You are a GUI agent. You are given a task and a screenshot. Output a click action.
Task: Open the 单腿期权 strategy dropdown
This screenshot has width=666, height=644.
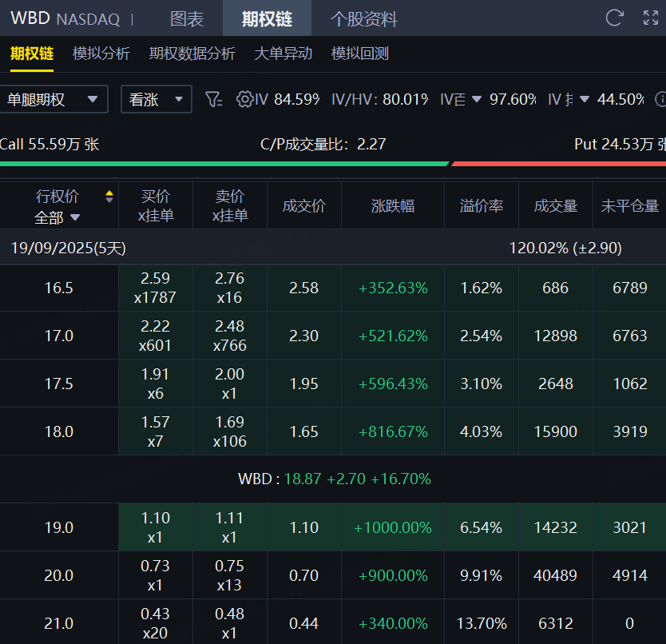54,99
